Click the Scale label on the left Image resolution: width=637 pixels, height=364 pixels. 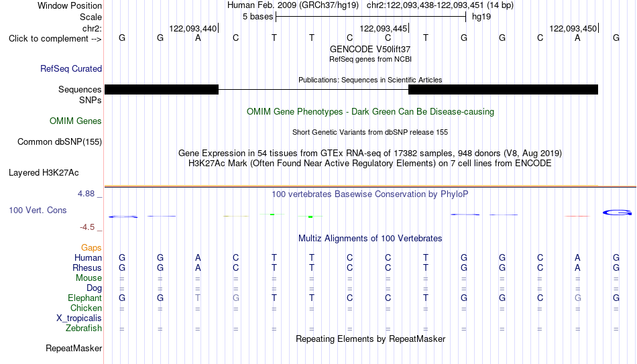91,17
